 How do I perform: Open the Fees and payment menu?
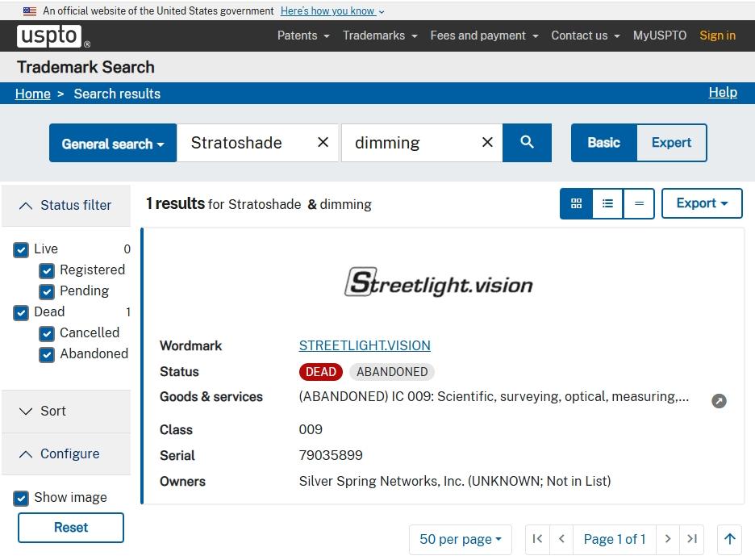click(484, 36)
